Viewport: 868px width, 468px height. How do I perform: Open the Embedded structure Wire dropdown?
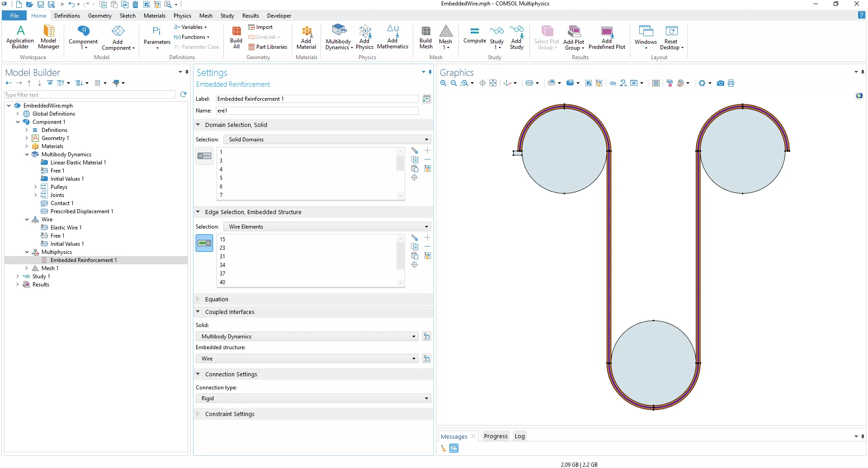[x=307, y=359]
